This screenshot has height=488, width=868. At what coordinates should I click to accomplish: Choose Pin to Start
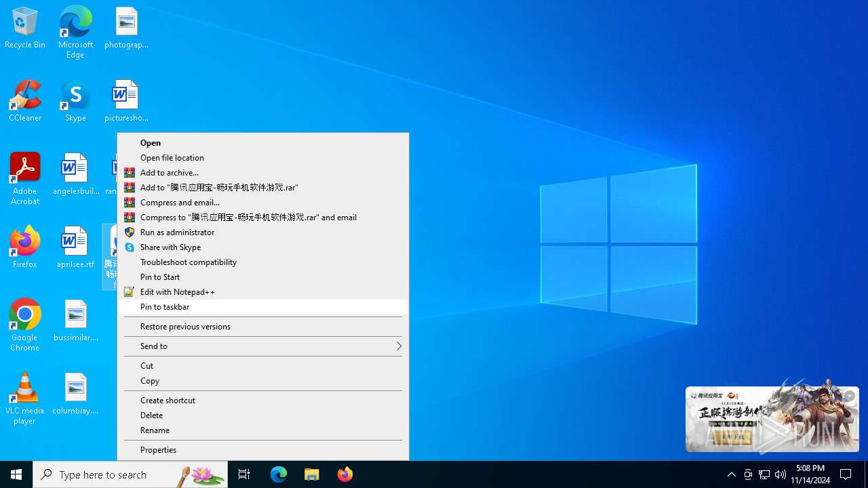pos(263,277)
